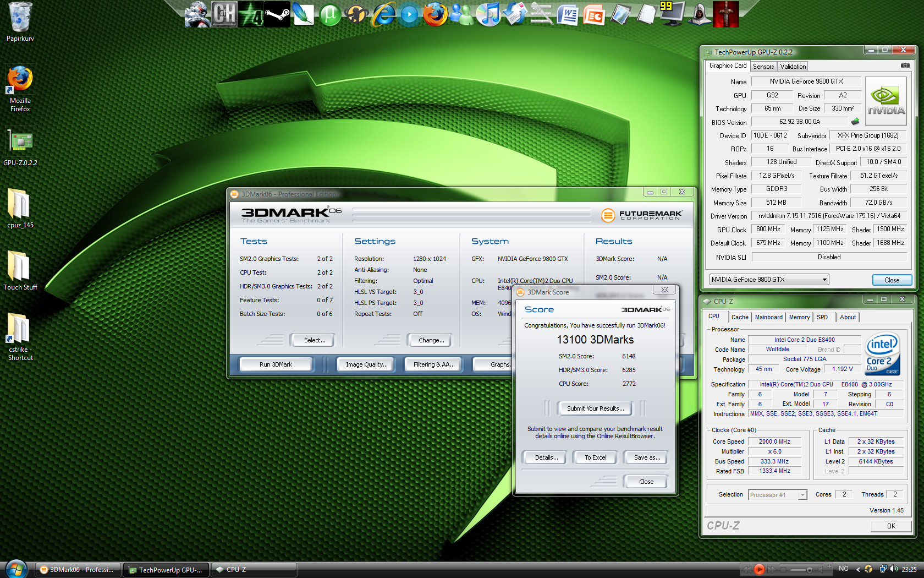Click NO language indicator in taskbar
This screenshot has height=578, width=924.
tap(843, 569)
